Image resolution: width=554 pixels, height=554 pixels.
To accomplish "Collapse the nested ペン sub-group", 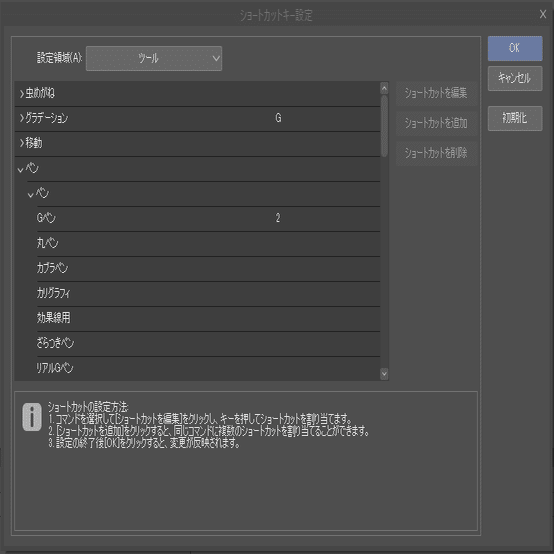I will point(31,194).
